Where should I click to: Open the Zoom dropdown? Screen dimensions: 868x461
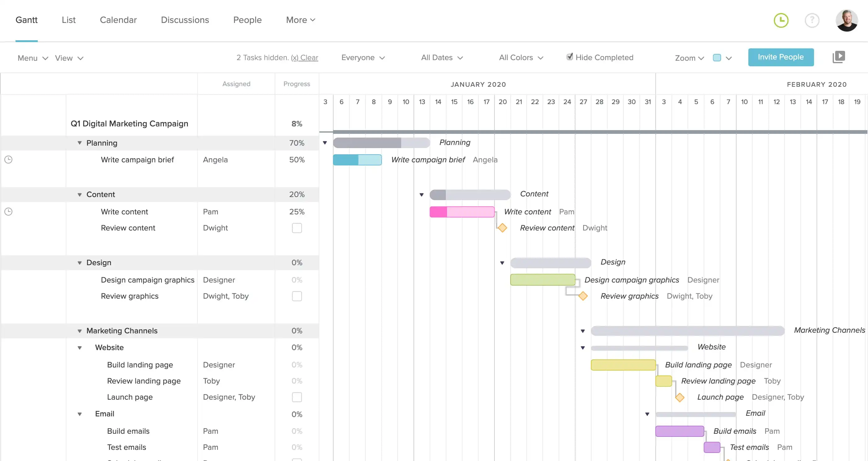(689, 58)
